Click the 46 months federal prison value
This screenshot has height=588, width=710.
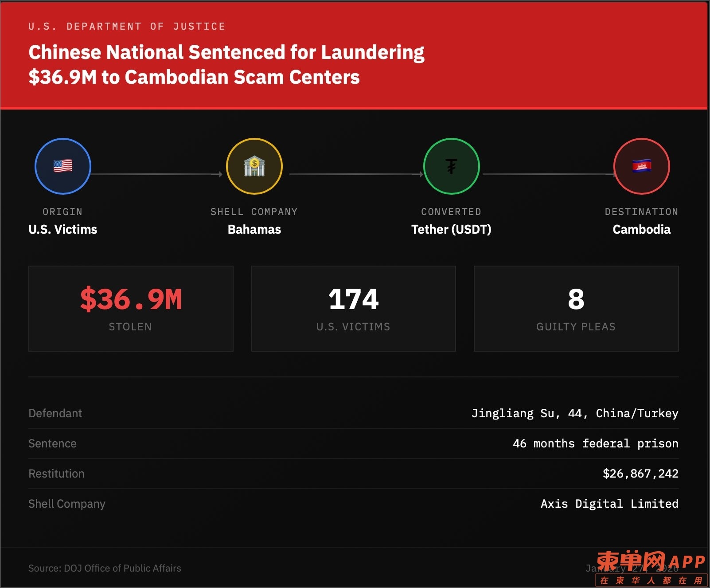[x=595, y=443]
